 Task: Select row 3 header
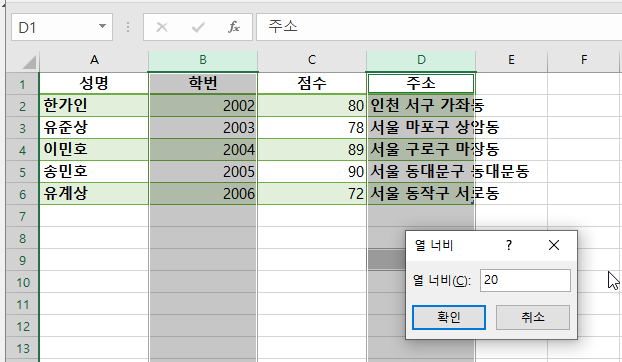tap(23, 128)
